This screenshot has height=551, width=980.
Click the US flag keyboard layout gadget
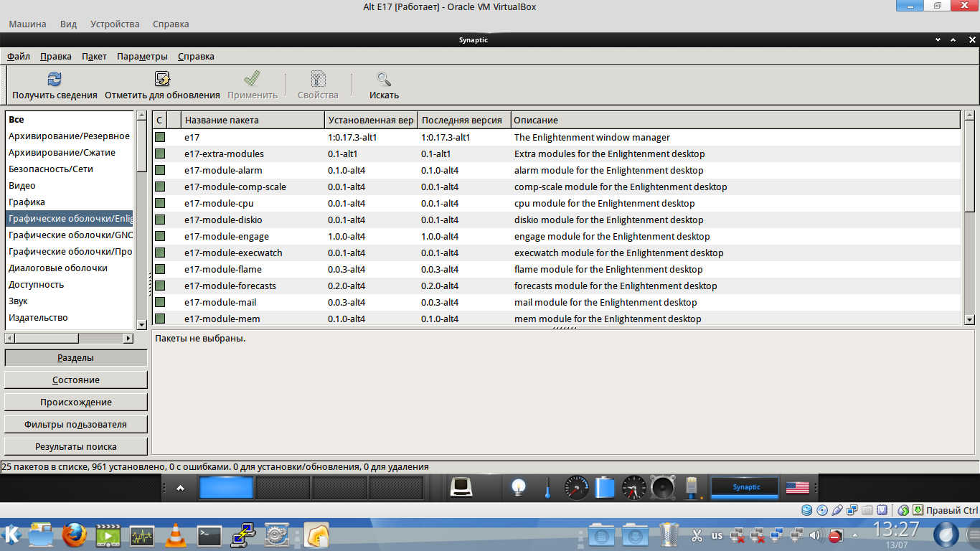click(797, 488)
